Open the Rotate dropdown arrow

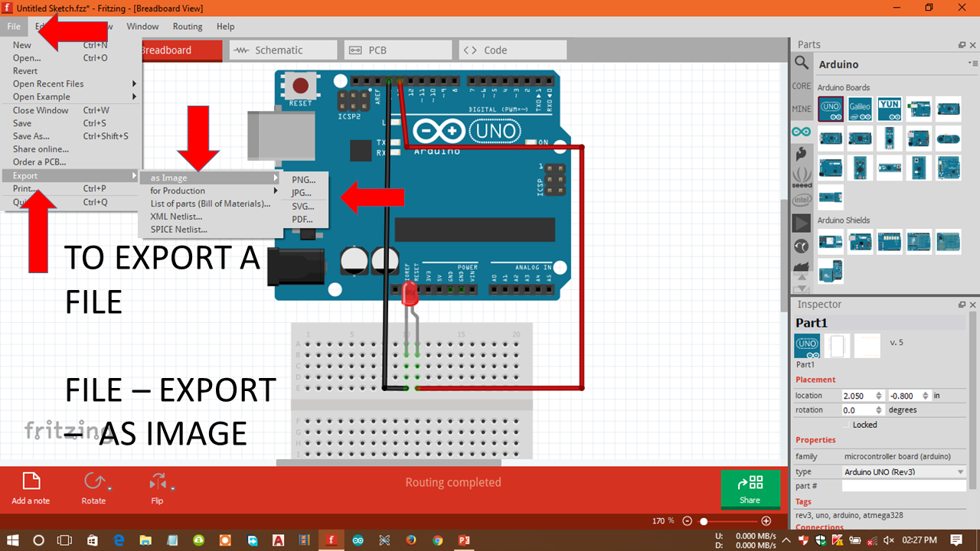pos(110,487)
